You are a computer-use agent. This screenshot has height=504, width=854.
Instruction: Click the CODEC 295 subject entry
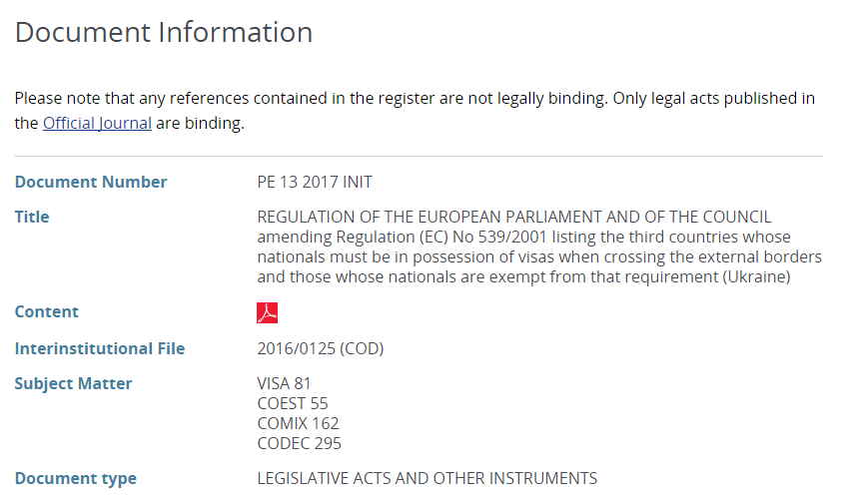[x=299, y=443]
